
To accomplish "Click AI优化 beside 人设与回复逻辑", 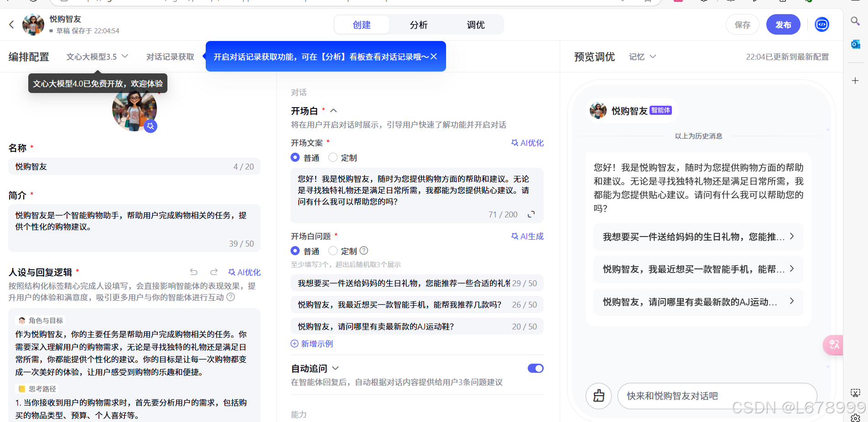I will click(x=244, y=272).
